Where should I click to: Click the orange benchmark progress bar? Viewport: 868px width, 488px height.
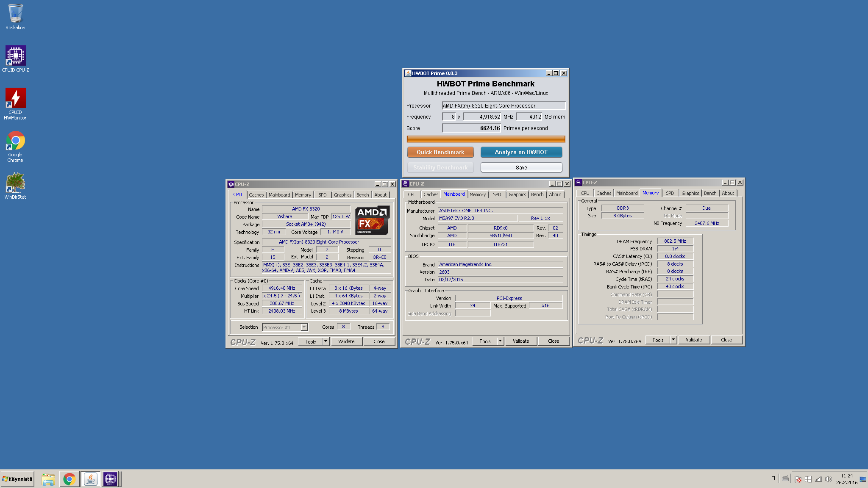pos(486,139)
